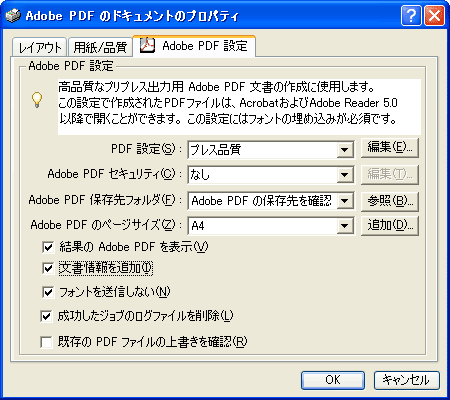Click the 参照(B)... browse button
Image resolution: width=450 pixels, height=400 pixels.
[x=390, y=201]
